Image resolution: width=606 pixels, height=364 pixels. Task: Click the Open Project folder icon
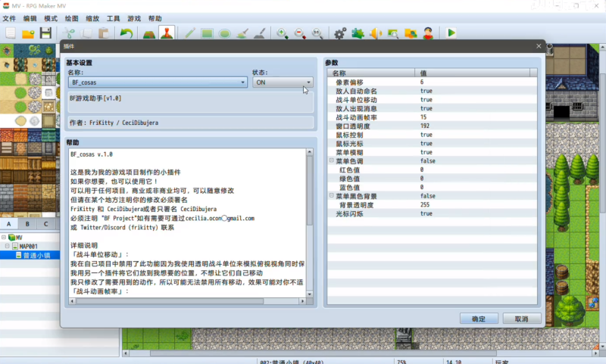click(28, 33)
